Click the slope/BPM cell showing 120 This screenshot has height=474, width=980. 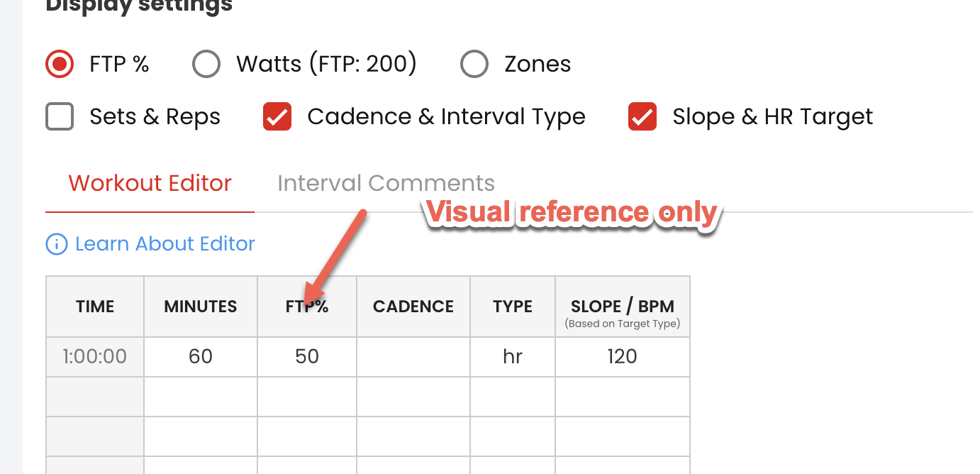tap(623, 356)
